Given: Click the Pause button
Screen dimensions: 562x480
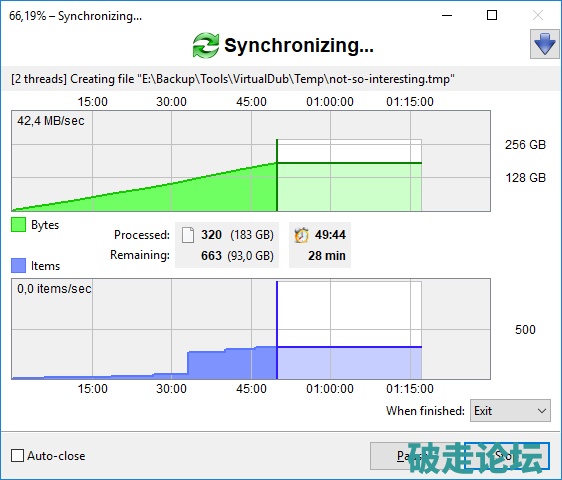Looking at the screenshot, I should click(416, 456).
